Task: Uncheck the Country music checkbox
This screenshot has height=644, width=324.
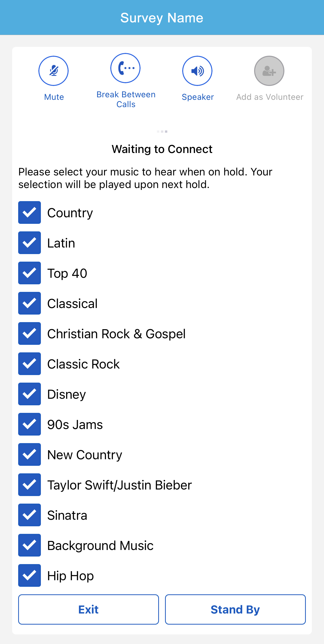Action: 30,212
